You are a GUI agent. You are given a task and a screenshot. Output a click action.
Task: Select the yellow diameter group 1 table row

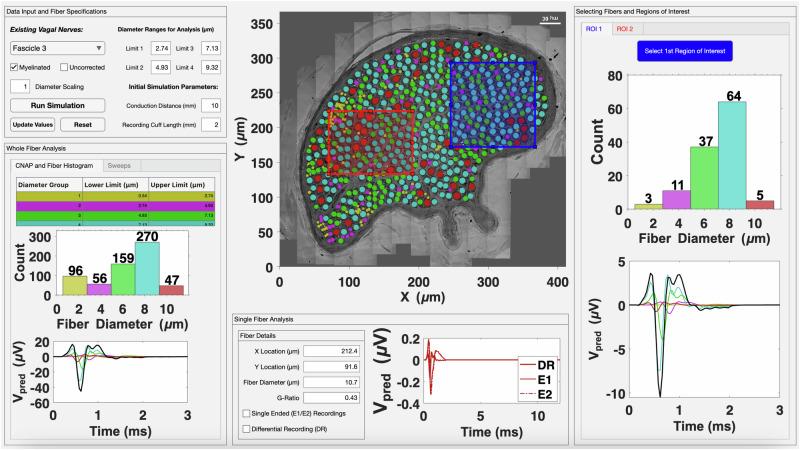click(115, 196)
